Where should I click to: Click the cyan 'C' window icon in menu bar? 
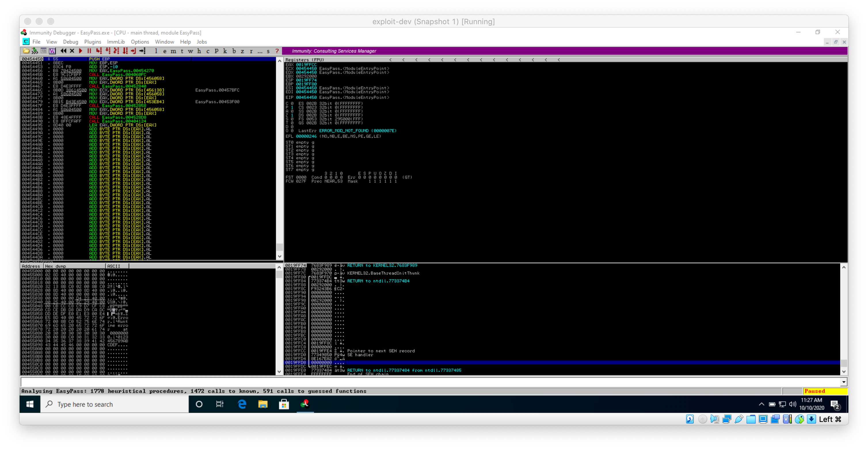[x=26, y=41]
